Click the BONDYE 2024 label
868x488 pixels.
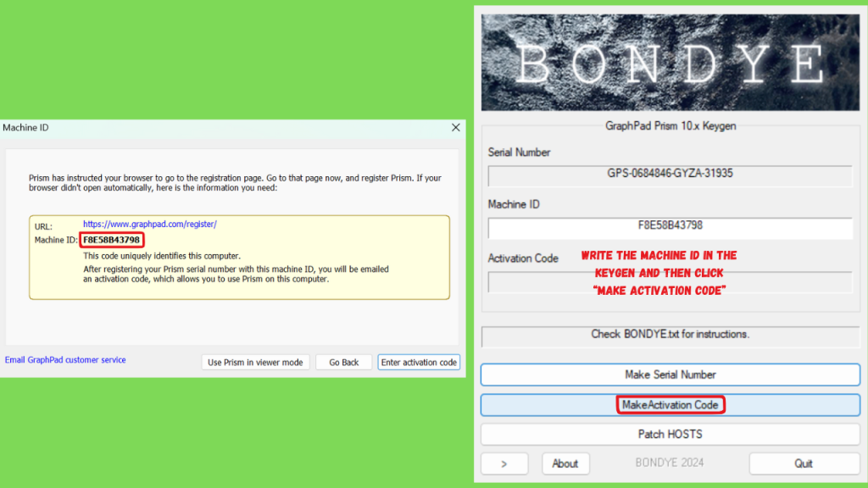point(670,463)
